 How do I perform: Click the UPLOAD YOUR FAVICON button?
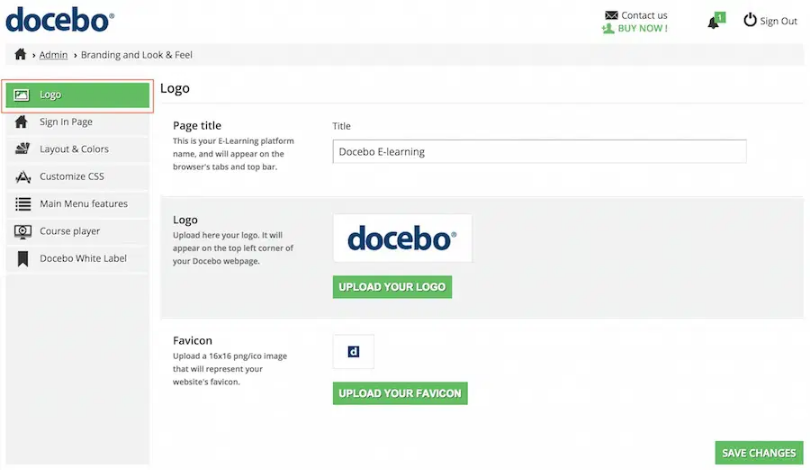400,394
